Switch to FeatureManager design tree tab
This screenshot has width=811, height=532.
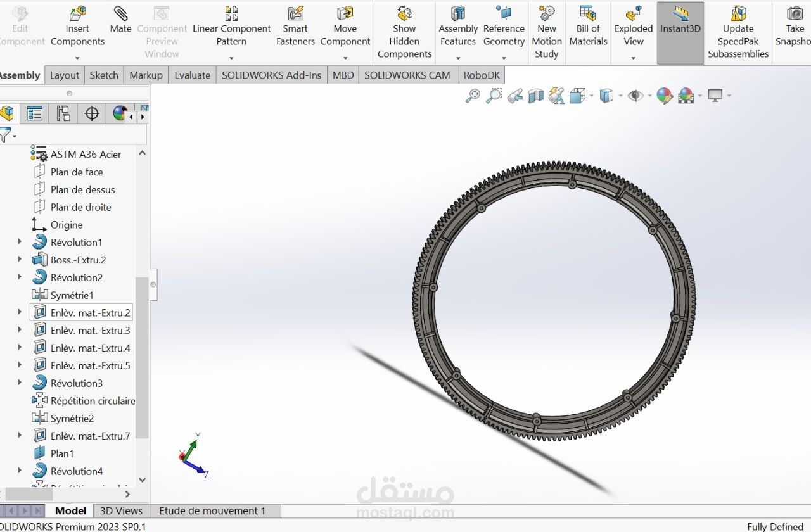point(7,113)
